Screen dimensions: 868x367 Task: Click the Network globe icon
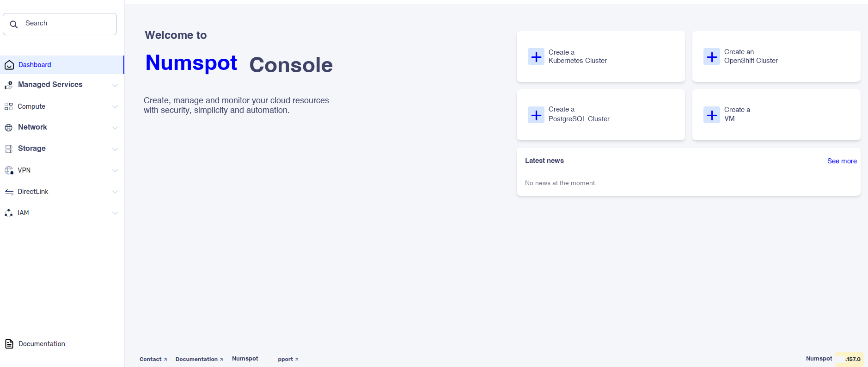(x=9, y=128)
